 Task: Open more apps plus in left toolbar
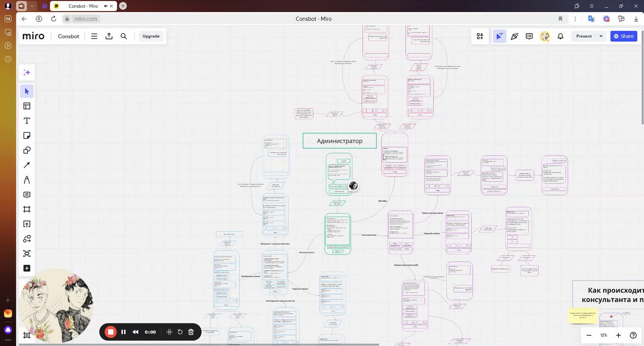point(27,268)
